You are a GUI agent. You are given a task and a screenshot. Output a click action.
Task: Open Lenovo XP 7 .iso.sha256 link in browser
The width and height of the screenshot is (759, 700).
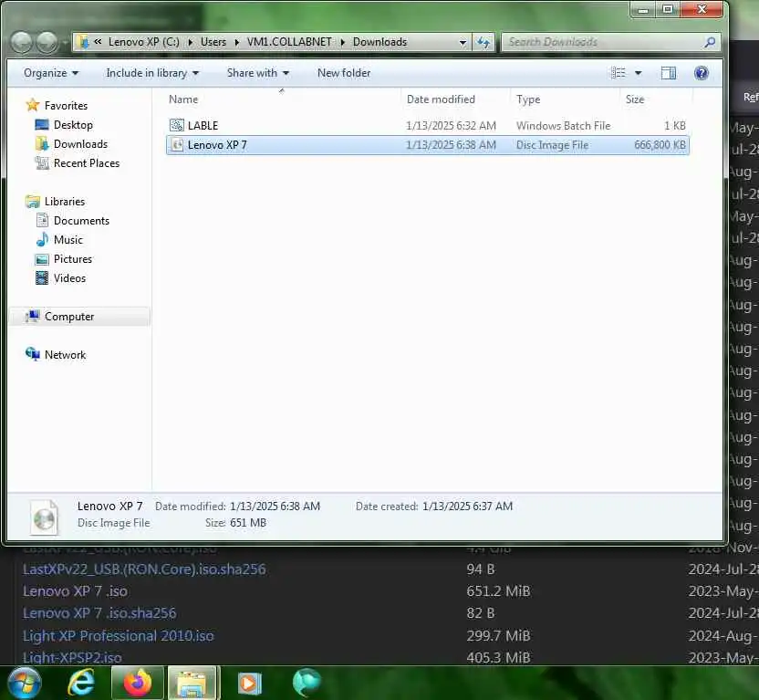[99, 613]
